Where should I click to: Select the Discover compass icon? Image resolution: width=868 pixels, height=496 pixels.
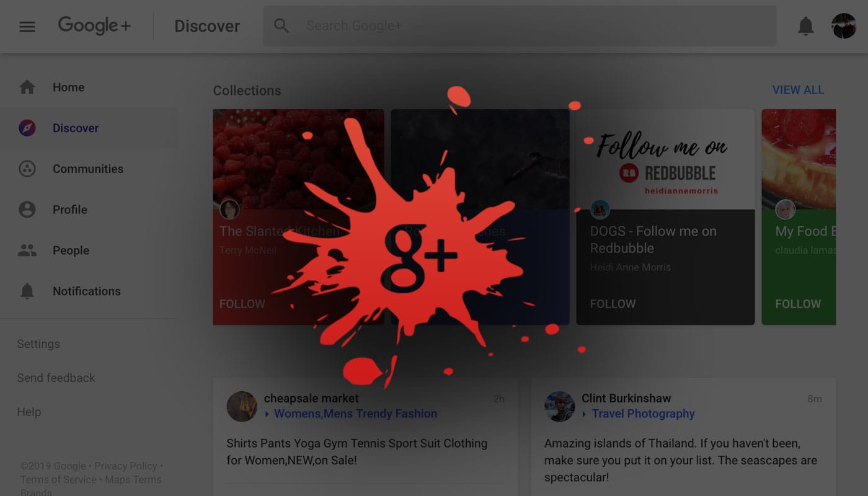[x=27, y=128]
